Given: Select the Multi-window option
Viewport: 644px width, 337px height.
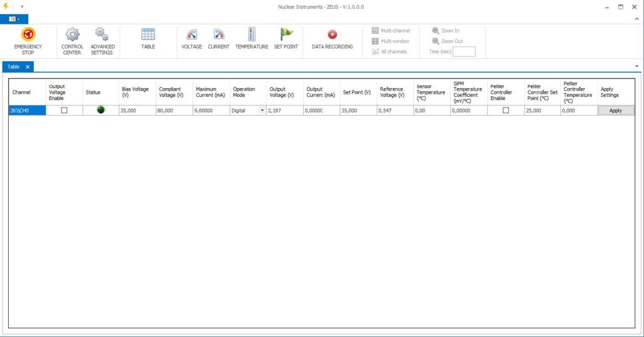Looking at the screenshot, I should tap(390, 41).
